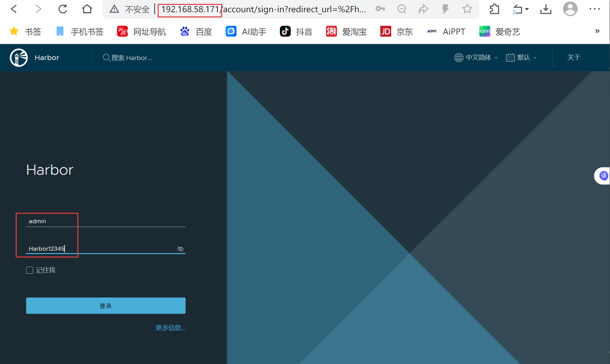610x364 pixels.
Task: Open the 手机书签 bookmark
Action: pos(80,32)
